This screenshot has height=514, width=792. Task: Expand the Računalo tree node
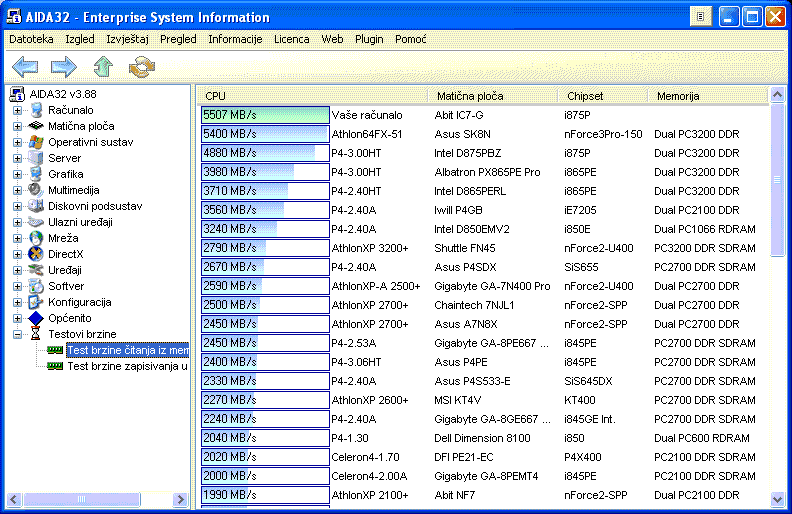click(x=17, y=110)
